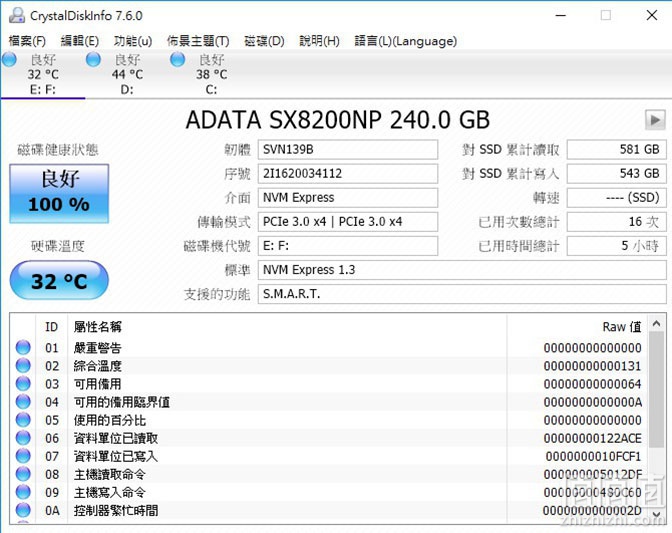Screen dimensions: 672x533
Task: Click status orb for E: F: disk
Action: pos(9,60)
